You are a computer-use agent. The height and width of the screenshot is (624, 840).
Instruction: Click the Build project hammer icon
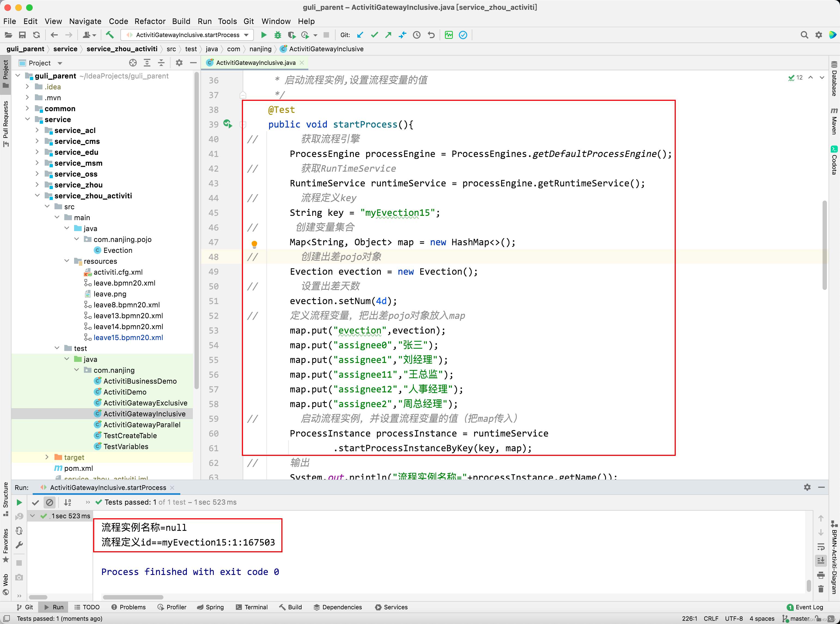tap(110, 35)
